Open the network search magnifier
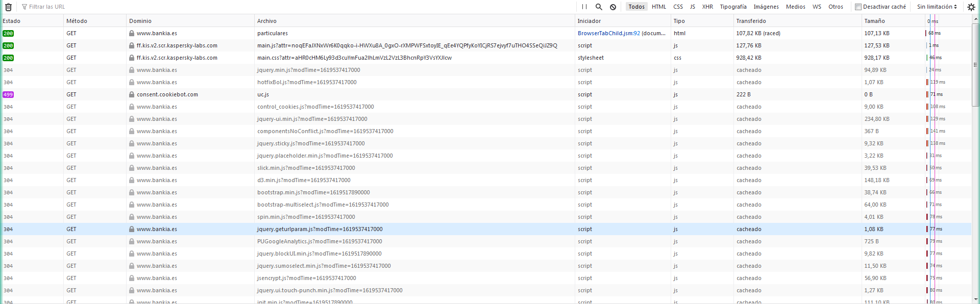The height and width of the screenshot is (304, 980). (599, 7)
